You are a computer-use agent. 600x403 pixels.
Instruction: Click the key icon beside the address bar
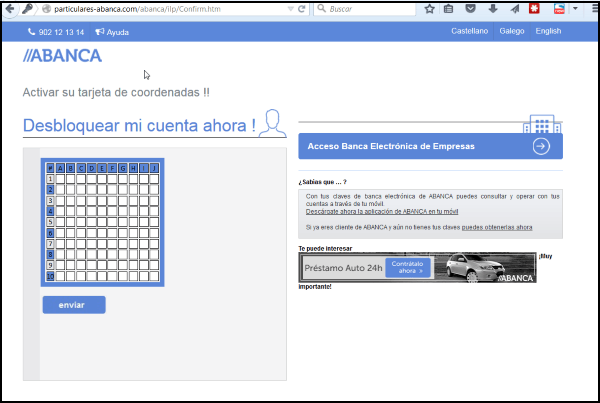point(27,8)
